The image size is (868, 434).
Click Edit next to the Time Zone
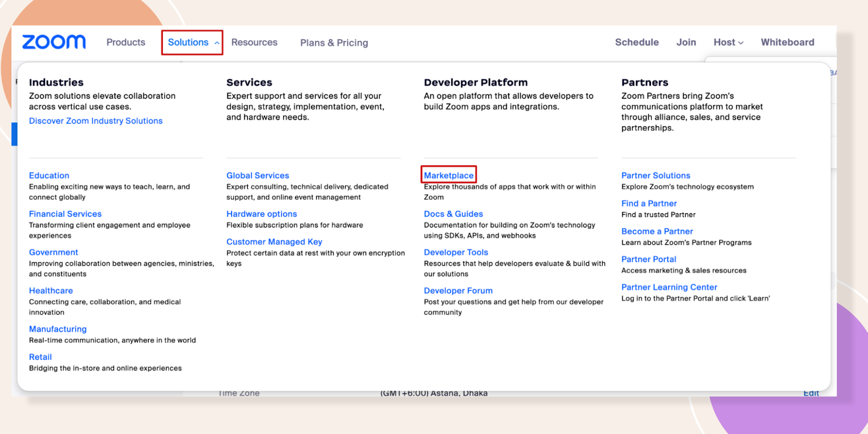tap(812, 393)
